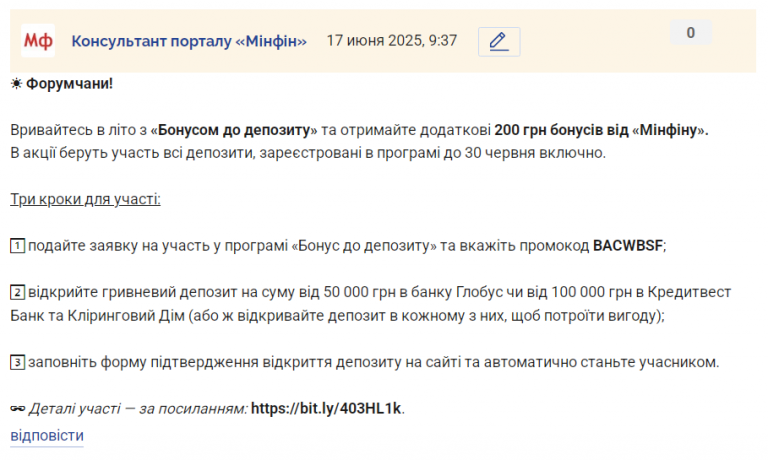Click the sun emoji before Форумчани

[16, 83]
